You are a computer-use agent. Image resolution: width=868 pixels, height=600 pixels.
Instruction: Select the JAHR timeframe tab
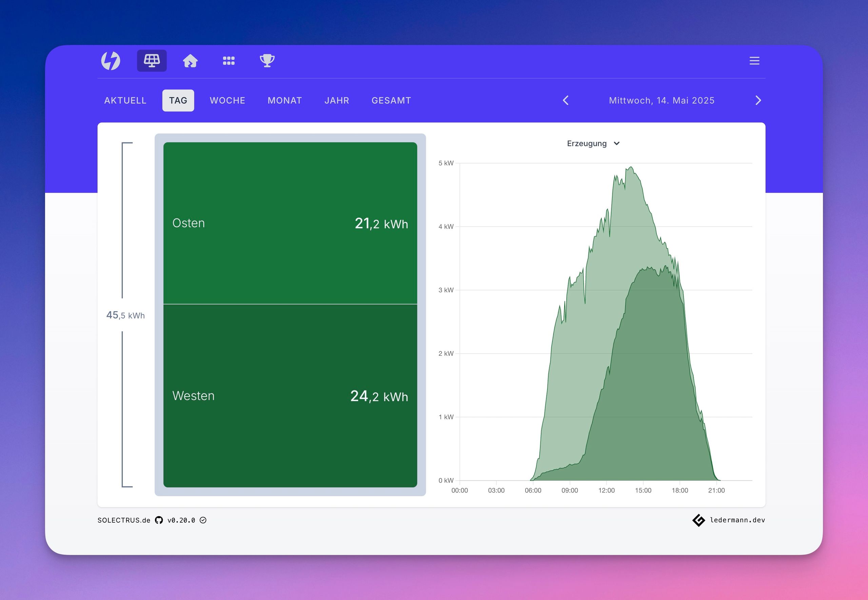pyautogui.click(x=337, y=100)
